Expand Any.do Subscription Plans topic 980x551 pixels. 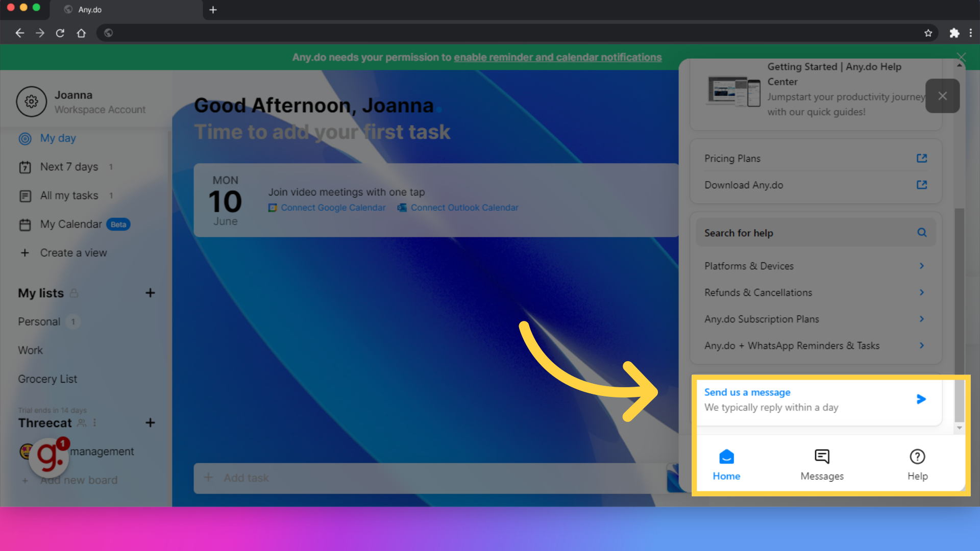[x=816, y=319]
